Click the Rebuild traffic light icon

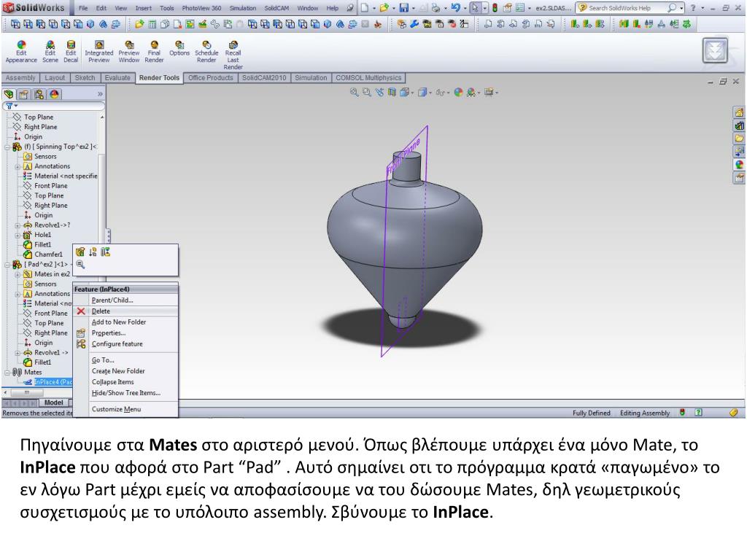coord(495,8)
